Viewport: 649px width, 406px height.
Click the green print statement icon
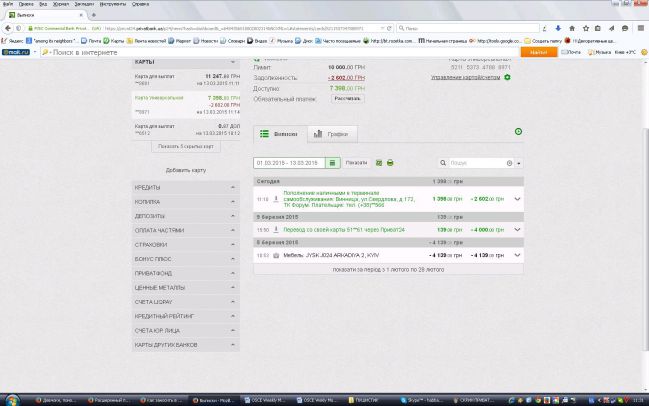pos(390,162)
